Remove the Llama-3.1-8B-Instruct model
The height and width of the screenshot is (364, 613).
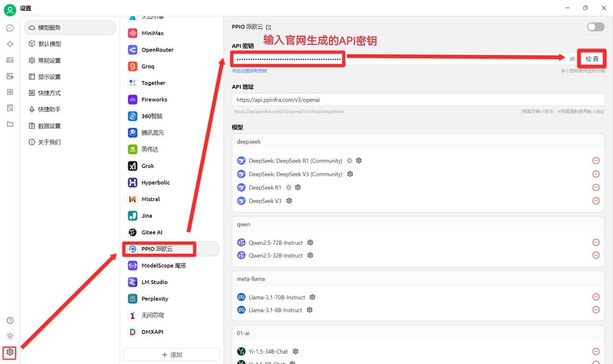pos(596,310)
